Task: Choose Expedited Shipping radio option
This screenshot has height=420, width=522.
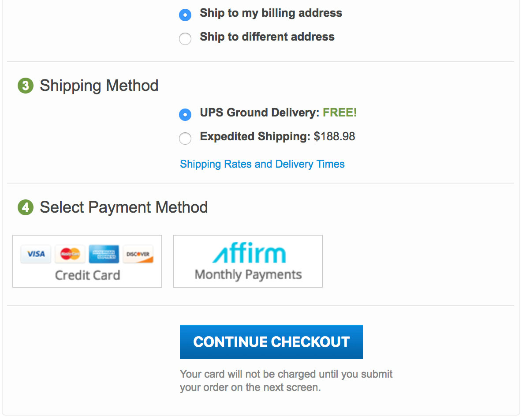Action: (185, 138)
